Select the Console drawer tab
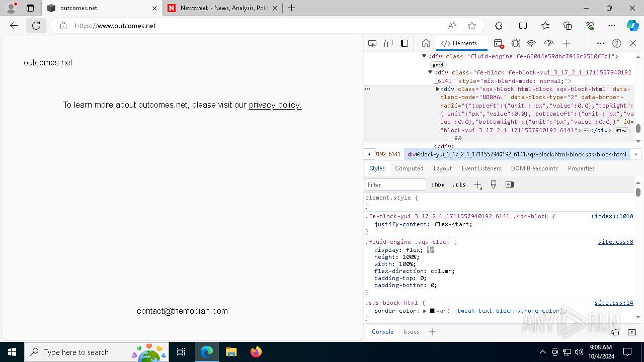Image resolution: width=644 pixels, height=362 pixels. [x=382, y=332]
